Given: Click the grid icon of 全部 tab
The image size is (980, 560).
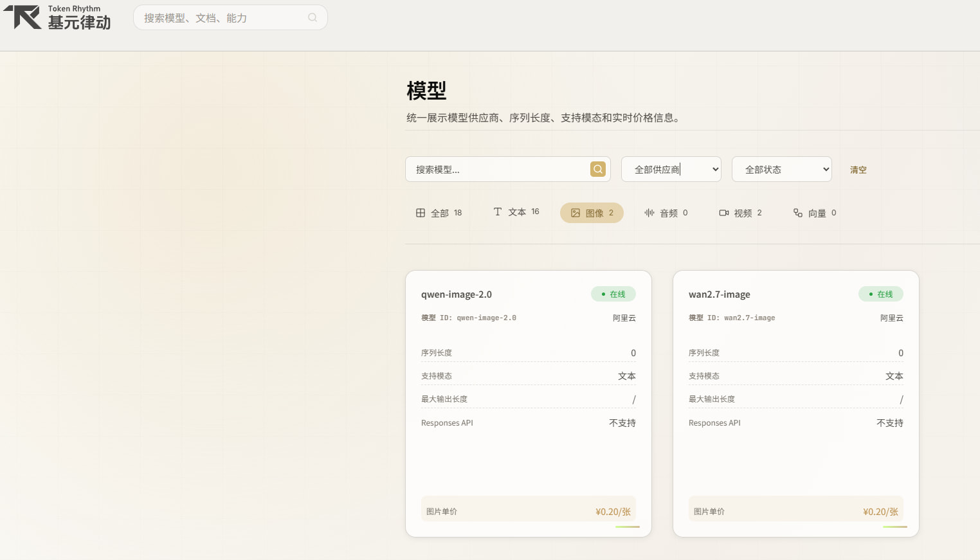Looking at the screenshot, I should point(421,213).
